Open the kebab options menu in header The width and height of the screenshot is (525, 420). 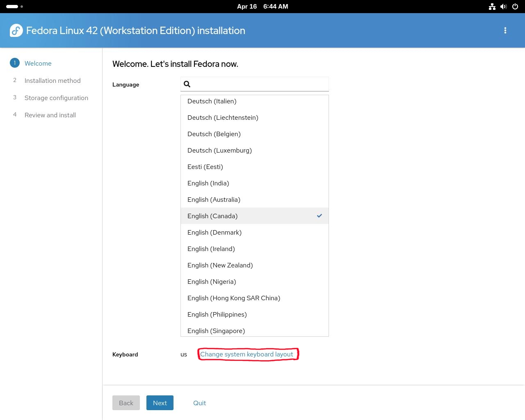tap(505, 30)
